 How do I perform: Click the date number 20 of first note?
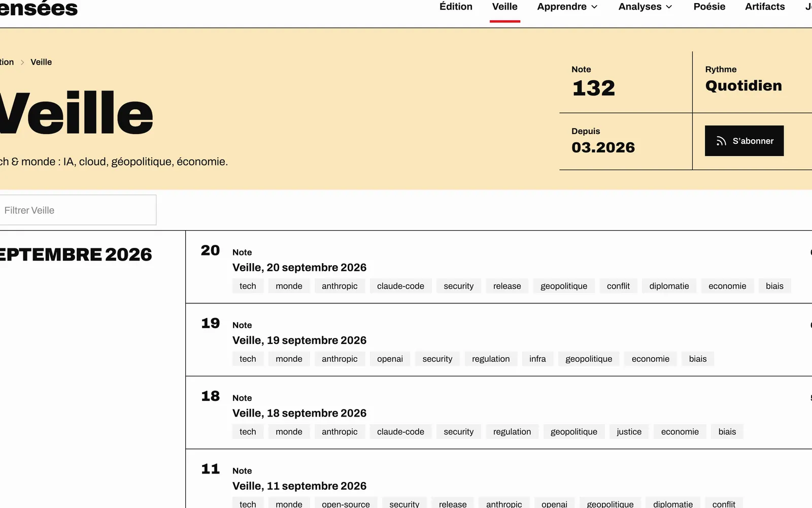coord(210,250)
